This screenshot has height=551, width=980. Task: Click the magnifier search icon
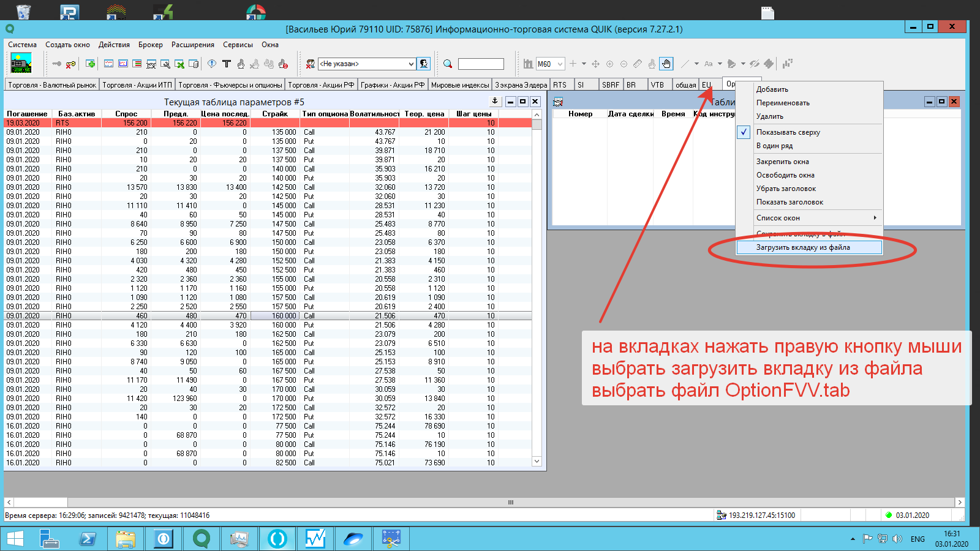coord(448,64)
